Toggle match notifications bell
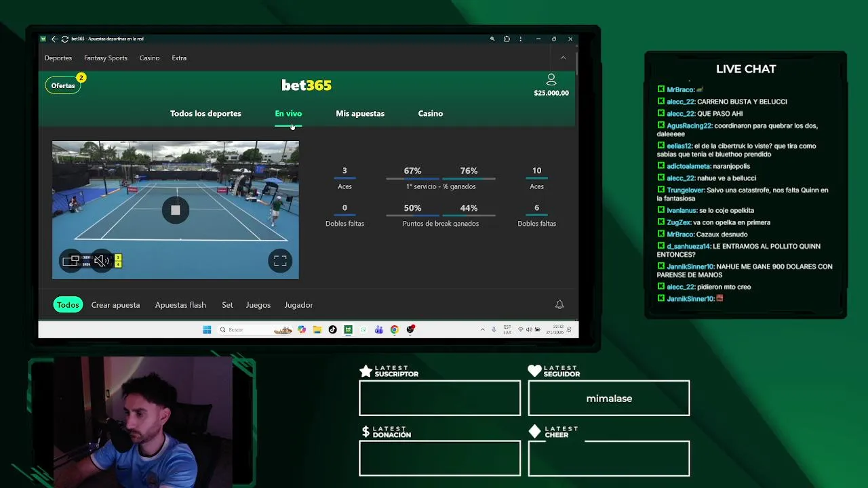This screenshot has width=868, height=488. pyautogui.click(x=559, y=305)
